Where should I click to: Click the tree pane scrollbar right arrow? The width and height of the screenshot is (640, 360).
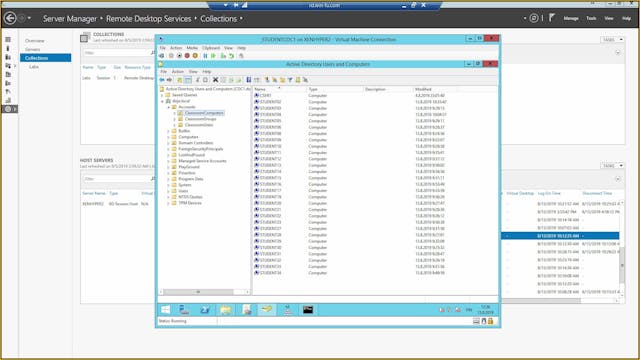point(247,292)
